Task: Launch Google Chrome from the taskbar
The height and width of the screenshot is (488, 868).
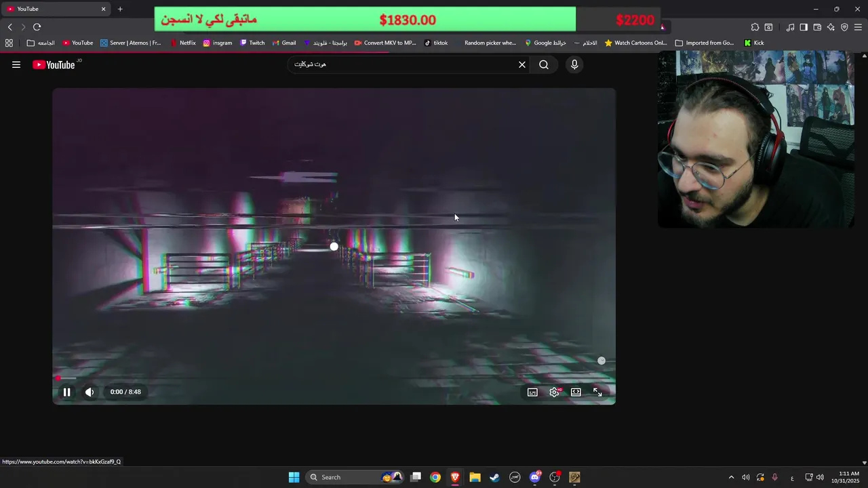Action: [x=435, y=477]
